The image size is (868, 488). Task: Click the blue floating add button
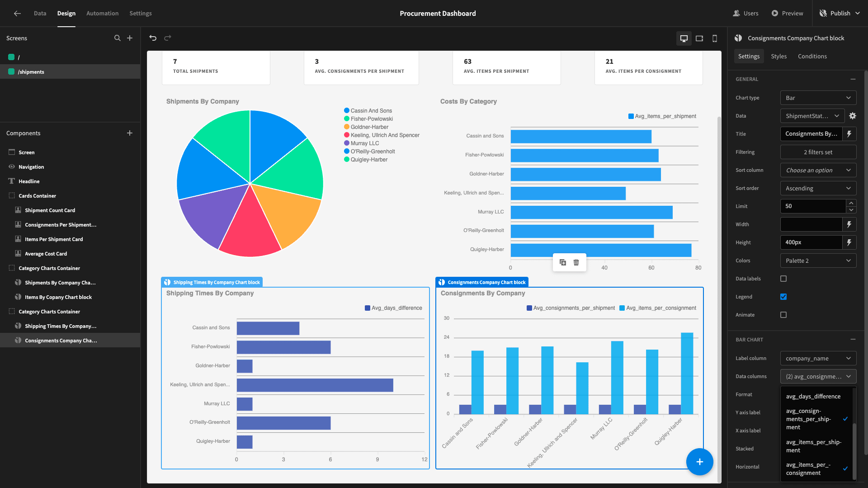pos(699,462)
